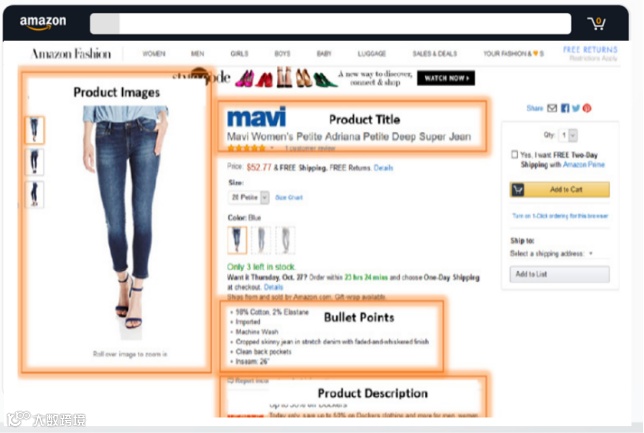Open SALES & DEALS menu
Viewport: 644px width, 433px height.
(435, 54)
